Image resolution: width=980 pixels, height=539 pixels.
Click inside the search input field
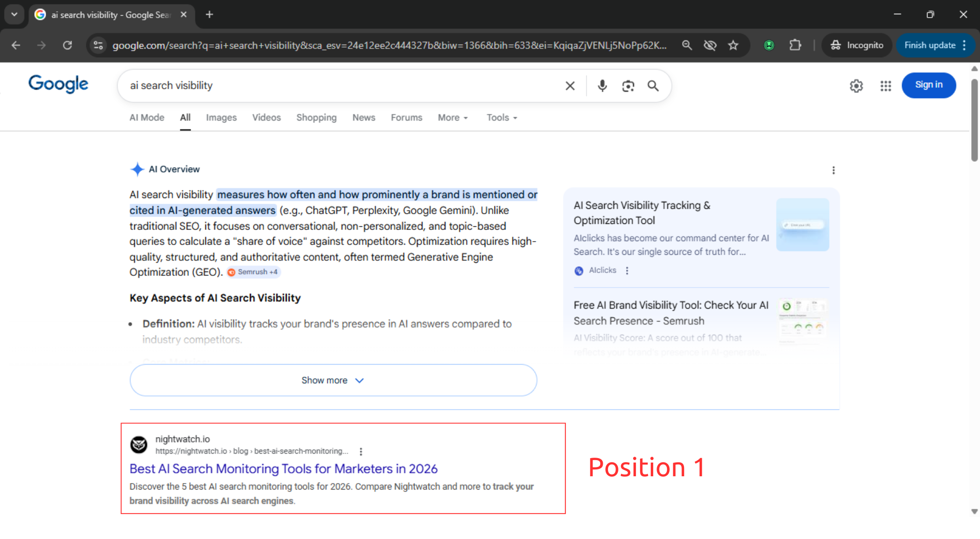pos(343,85)
